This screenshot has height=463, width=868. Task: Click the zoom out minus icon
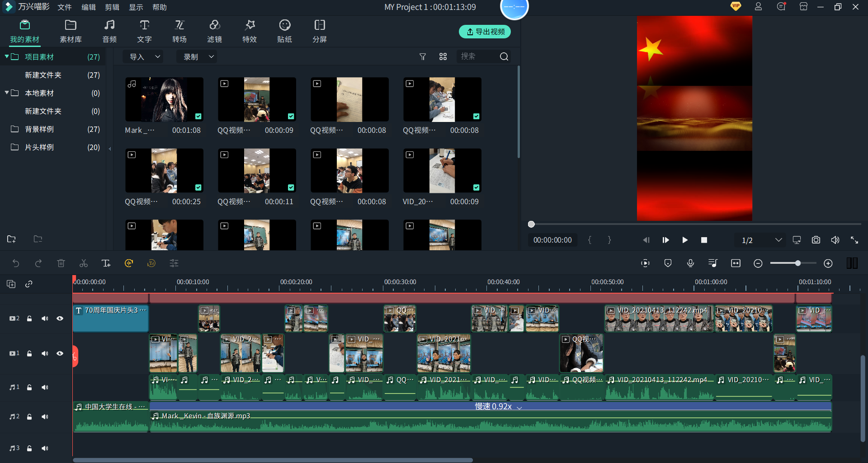[758, 263]
